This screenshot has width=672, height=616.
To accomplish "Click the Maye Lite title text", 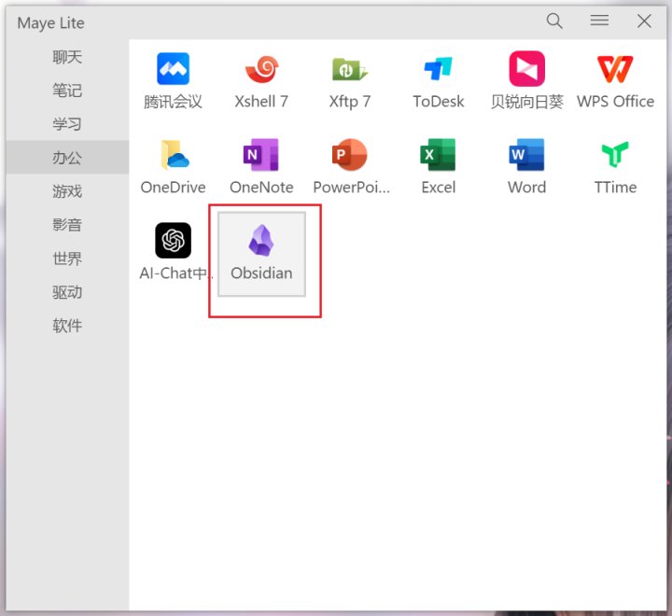I will 50,23.
